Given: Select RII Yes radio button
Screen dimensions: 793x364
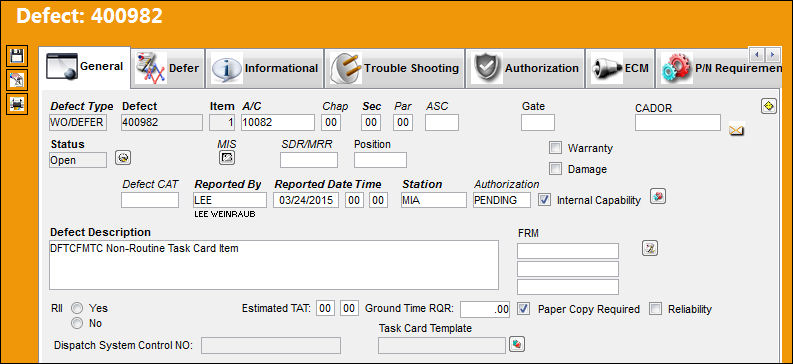Looking at the screenshot, I should coord(77,308).
